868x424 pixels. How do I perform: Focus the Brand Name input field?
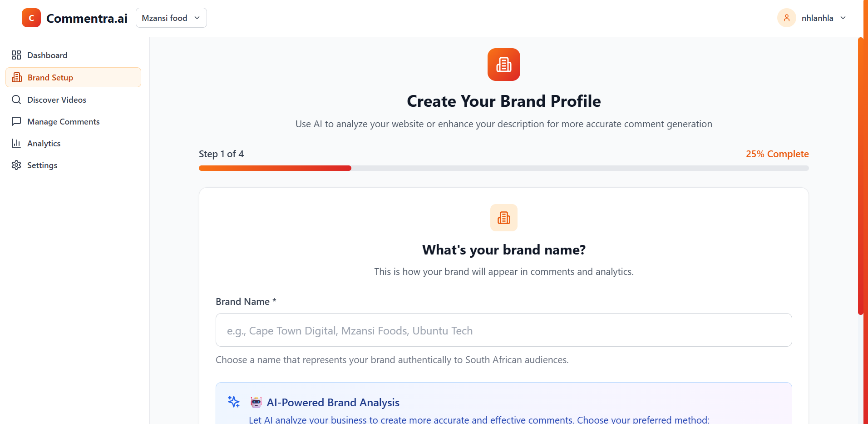pyautogui.click(x=504, y=330)
